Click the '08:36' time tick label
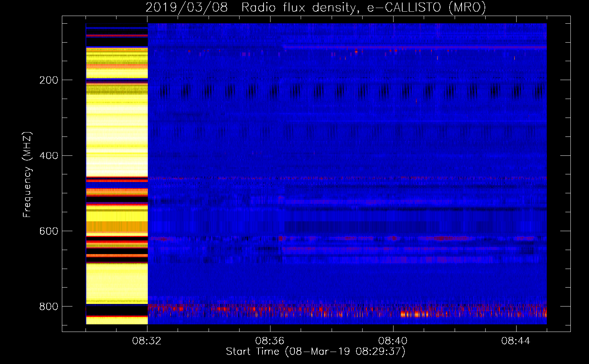Image resolution: width=589 pixels, height=364 pixels. click(270, 341)
